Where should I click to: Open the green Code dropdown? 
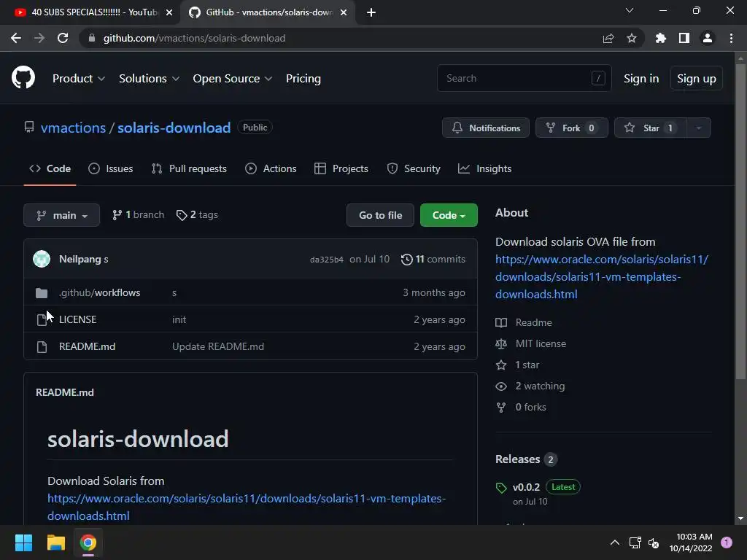(x=449, y=215)
